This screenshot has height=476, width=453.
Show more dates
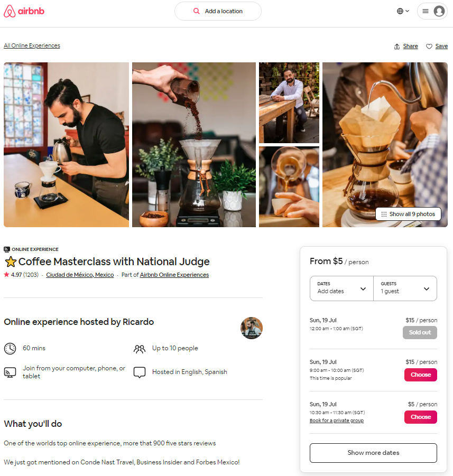[373, 453]
